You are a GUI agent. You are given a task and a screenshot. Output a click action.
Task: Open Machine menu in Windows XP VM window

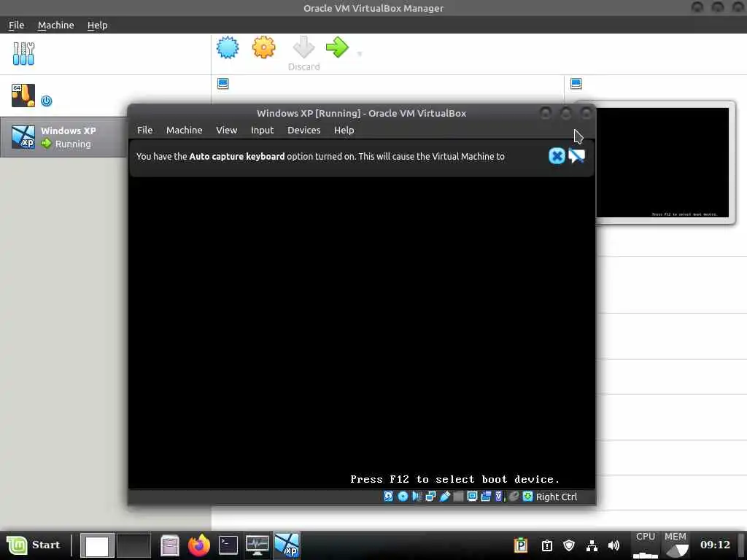click(185, 130)
